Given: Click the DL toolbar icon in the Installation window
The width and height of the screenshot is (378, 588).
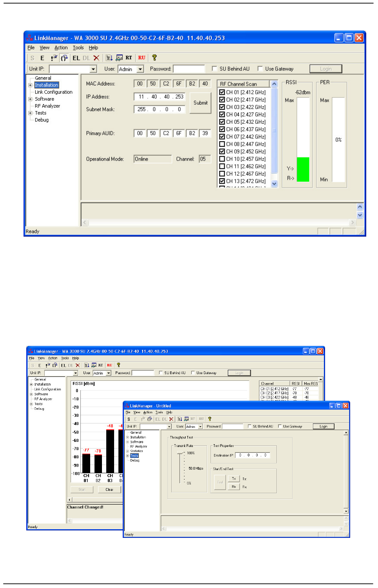Looking at the screenshot, I should pos(86,58).
